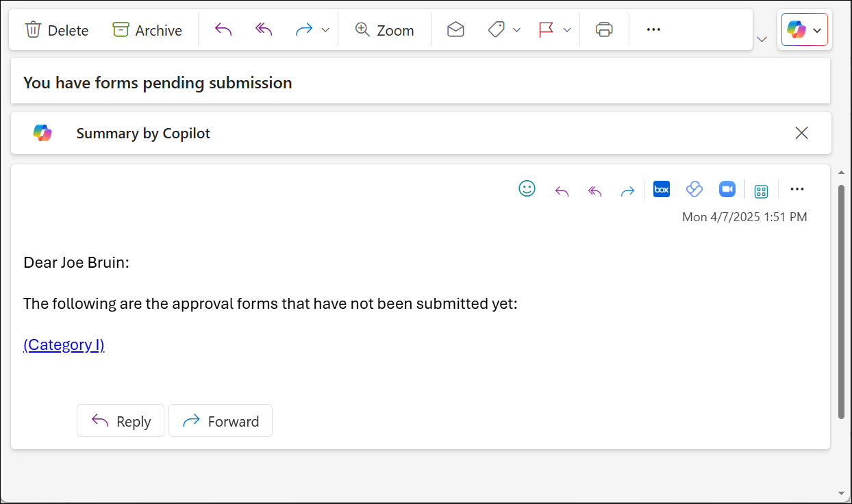Print this email
Viewport: 852px width, 504px height.
pyautogui.click(x=603, y=29)
